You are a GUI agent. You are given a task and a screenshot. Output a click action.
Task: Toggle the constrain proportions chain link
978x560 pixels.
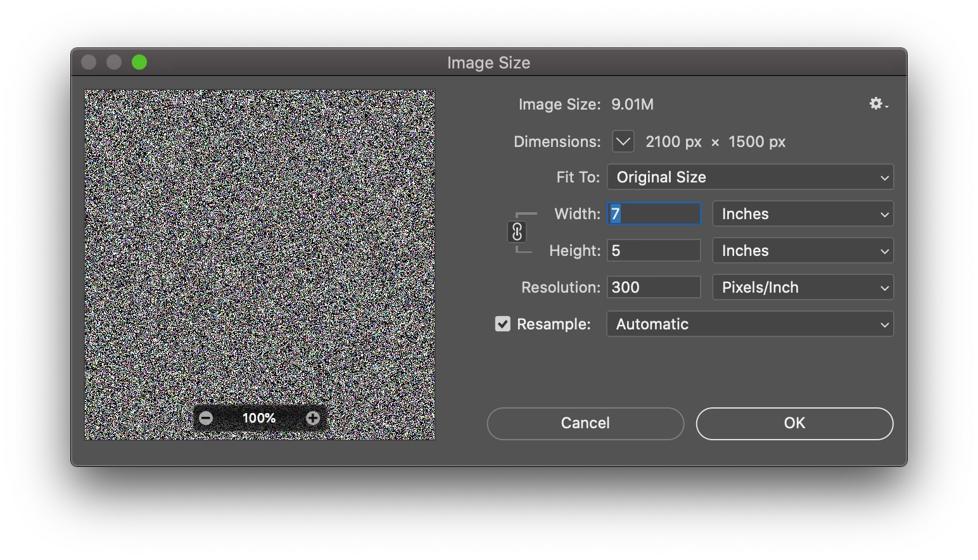(x=517, y=232)
